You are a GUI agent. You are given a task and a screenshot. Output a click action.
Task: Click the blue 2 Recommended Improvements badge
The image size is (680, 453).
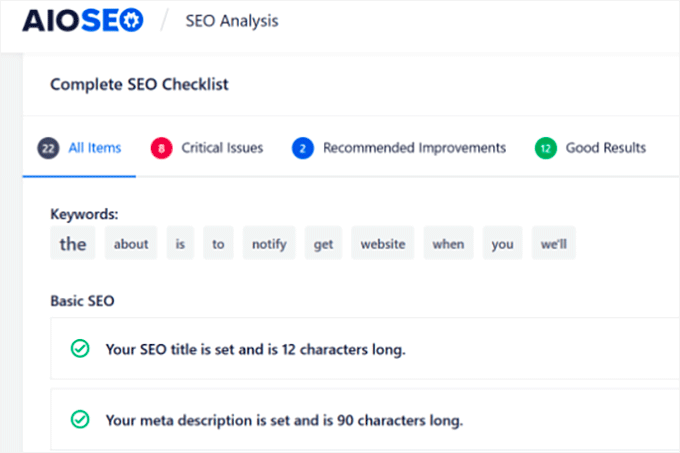302,148
